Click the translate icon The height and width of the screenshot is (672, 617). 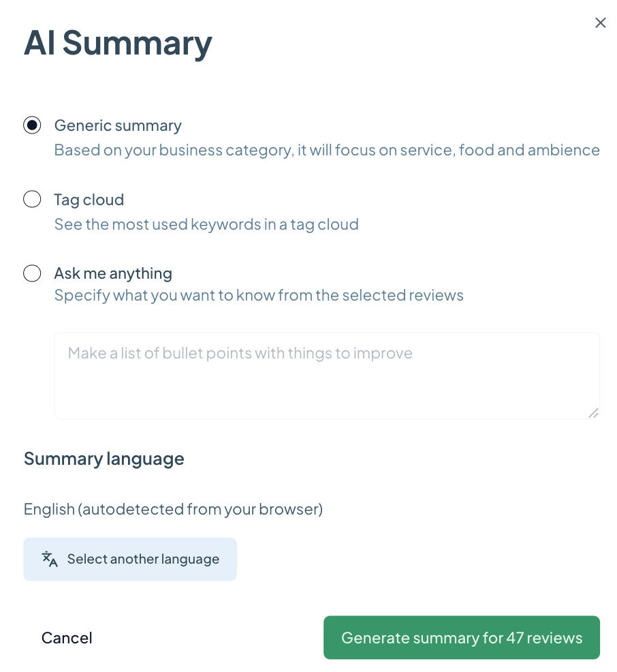50,559
